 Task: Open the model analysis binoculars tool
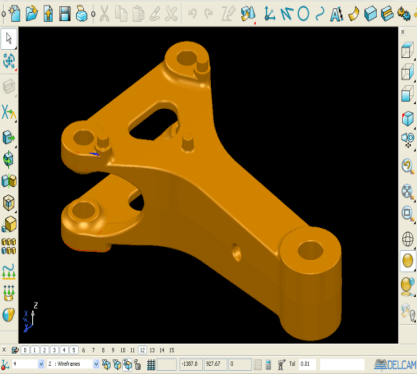point(248,14)
